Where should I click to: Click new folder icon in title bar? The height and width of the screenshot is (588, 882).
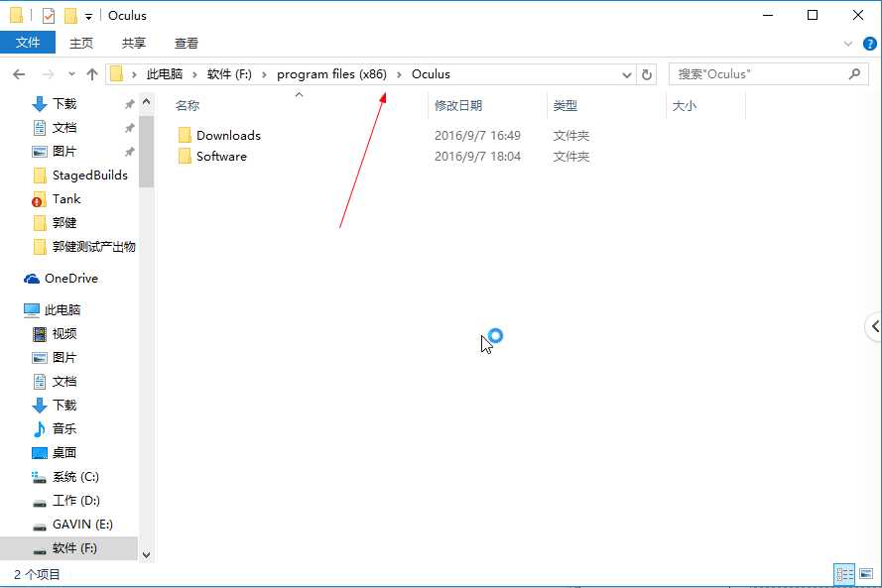(x=70, y=16)
